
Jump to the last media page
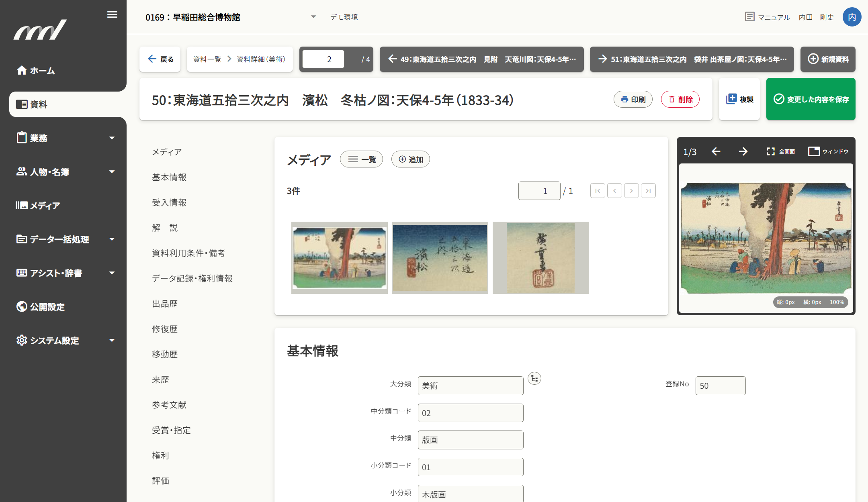tap(648, 191)
